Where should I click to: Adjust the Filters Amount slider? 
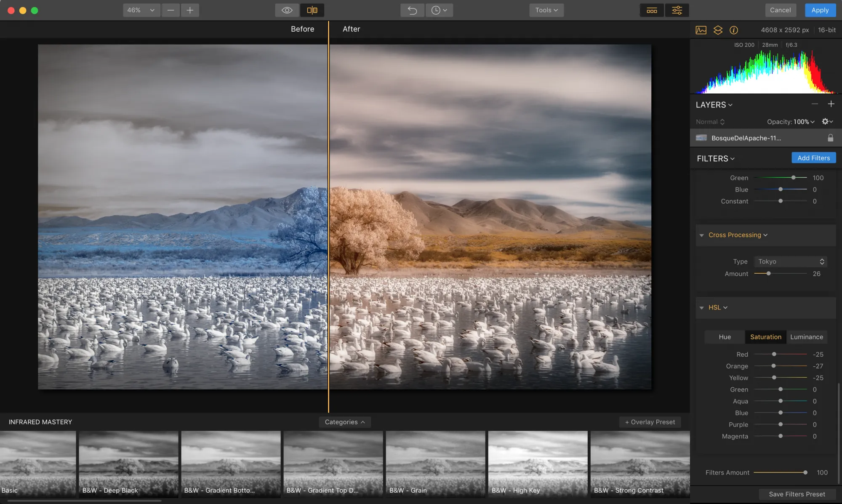tap(805, 472)
